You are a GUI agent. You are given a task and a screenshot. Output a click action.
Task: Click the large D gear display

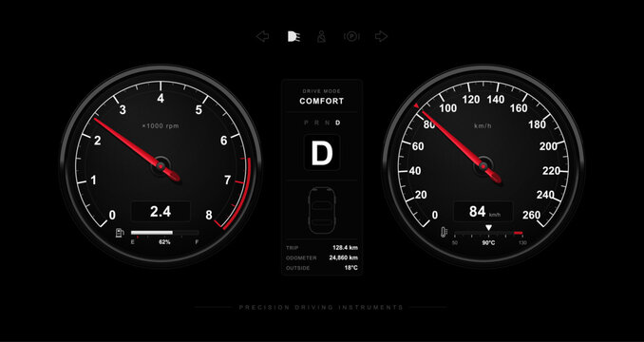click(322, 153)
